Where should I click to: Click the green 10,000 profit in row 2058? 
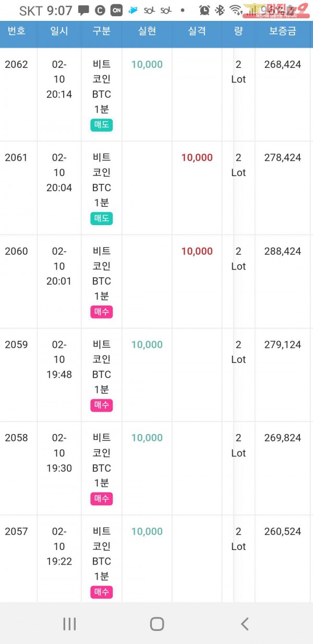147,438
